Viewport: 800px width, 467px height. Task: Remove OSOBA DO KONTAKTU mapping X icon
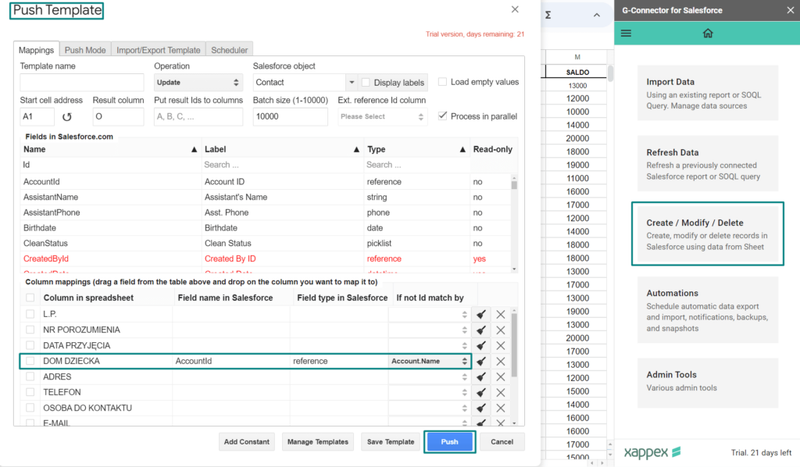click(501, 408)
